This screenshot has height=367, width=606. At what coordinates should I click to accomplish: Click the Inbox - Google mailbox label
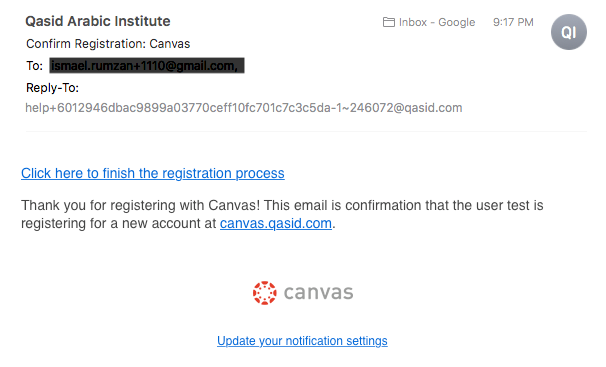click(437, 22)
